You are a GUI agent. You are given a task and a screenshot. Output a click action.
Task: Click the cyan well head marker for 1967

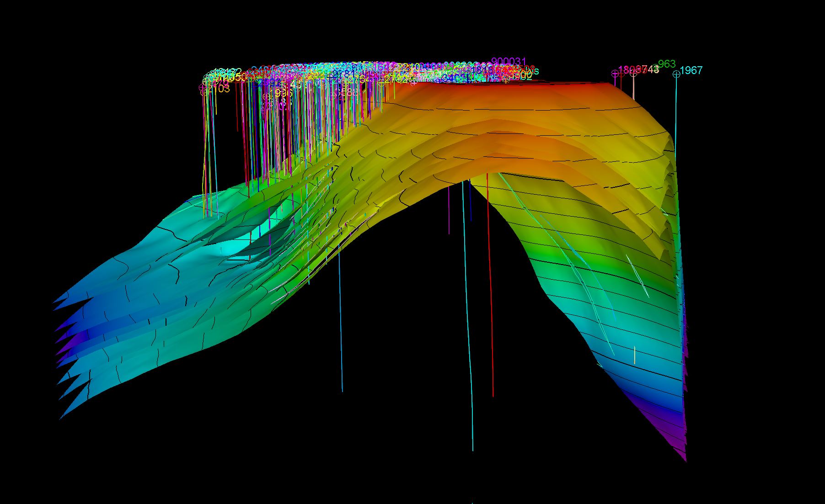676,74
